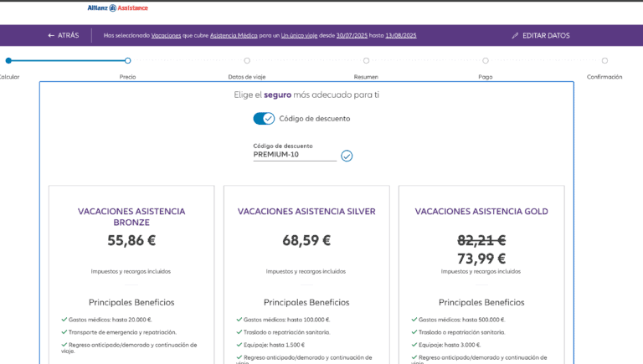
Task: Click the crossed-out Gold price 82,21 €
Action: point(481,240)
